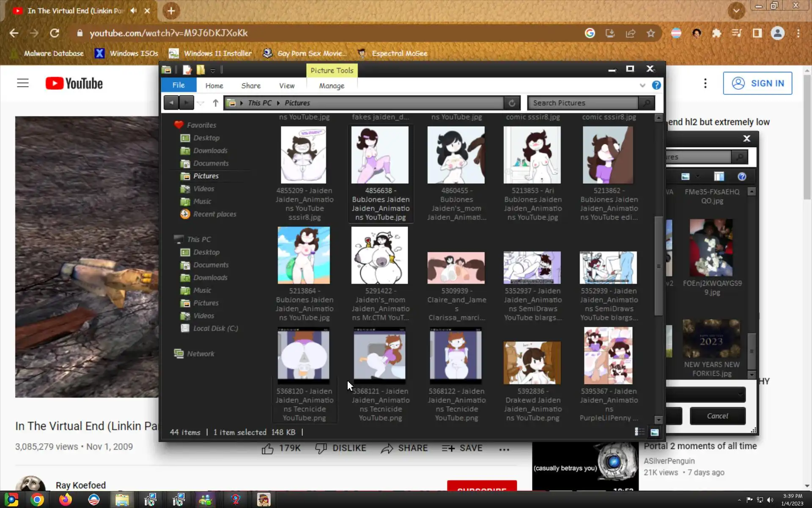
Task: Refresh the Pictures folder view
Action: tap(512, 103)
